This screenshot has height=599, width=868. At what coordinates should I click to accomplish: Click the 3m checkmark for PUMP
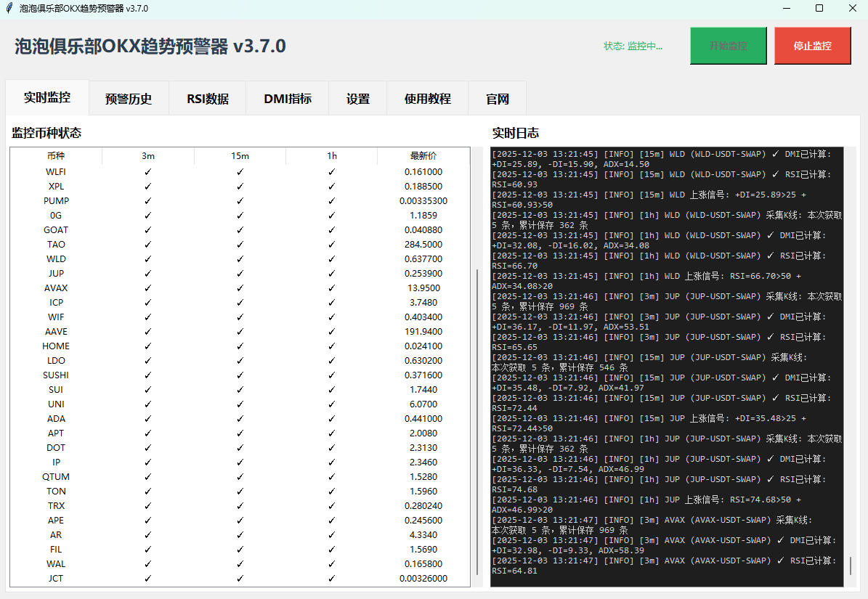148,201
